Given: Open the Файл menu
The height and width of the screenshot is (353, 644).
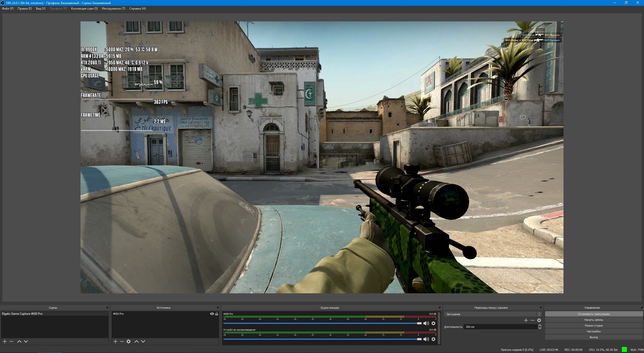Looking at the screenshot, I should (x=8, y=8).
